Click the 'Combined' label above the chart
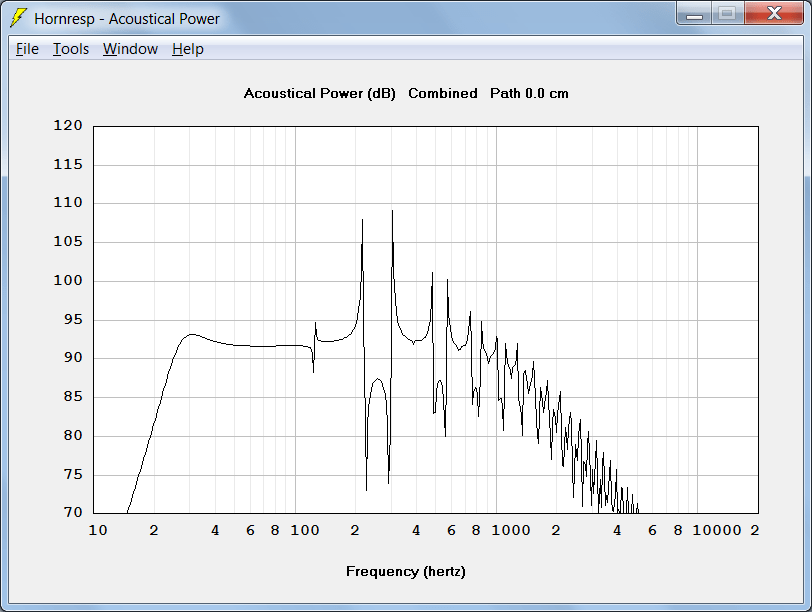The image size is (812, 612). tap(443, 93)
